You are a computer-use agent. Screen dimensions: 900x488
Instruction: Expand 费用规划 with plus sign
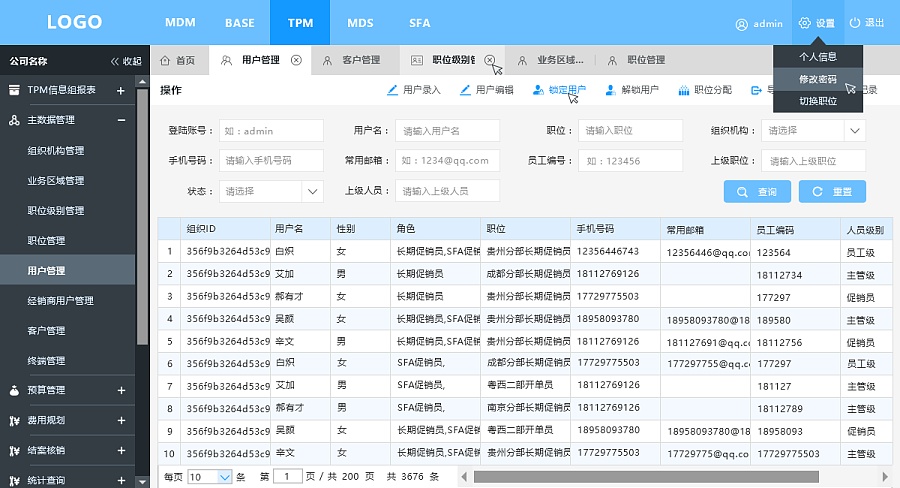[121, 421]
